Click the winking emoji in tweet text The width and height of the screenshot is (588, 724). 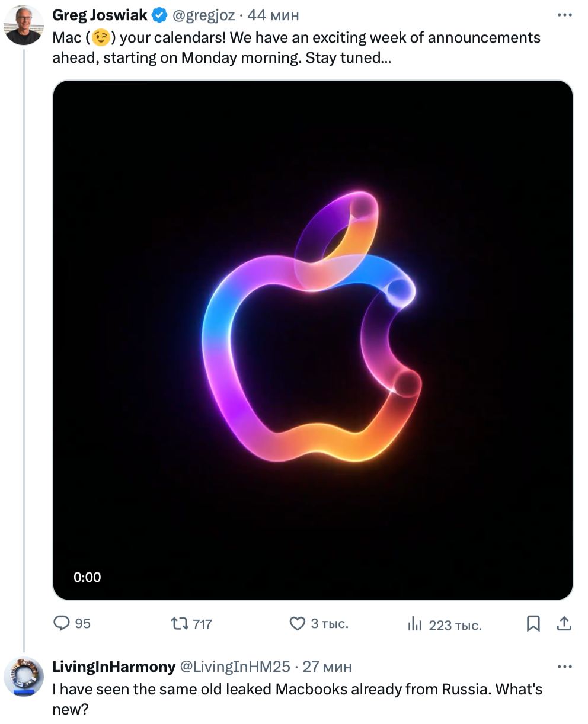click(x=101, y=39)
